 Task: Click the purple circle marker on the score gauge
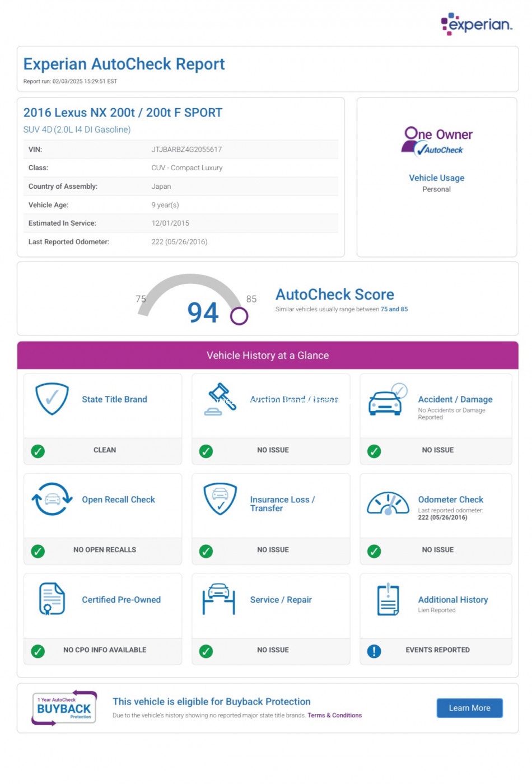pos(239,316)
